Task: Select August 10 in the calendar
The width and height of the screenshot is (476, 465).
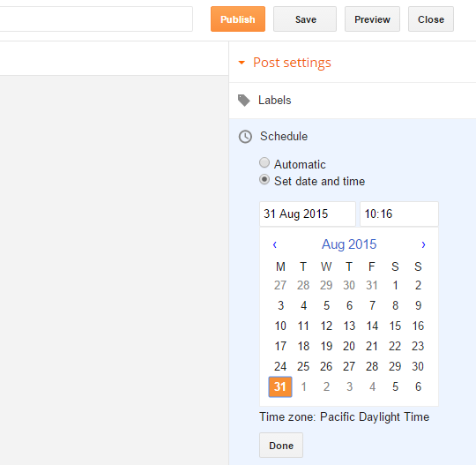Action: tap(280, 326)
